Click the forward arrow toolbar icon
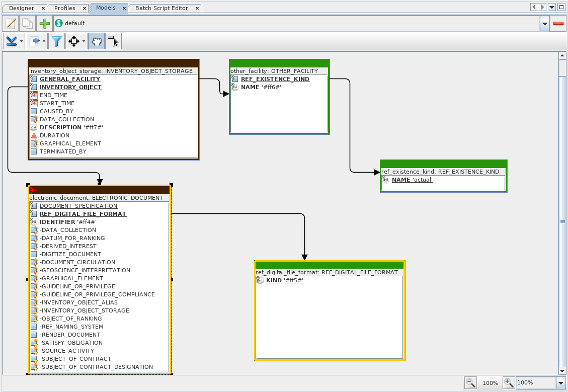Image resolution: width=568 pixels, height=392 pixels. point(35,41)
